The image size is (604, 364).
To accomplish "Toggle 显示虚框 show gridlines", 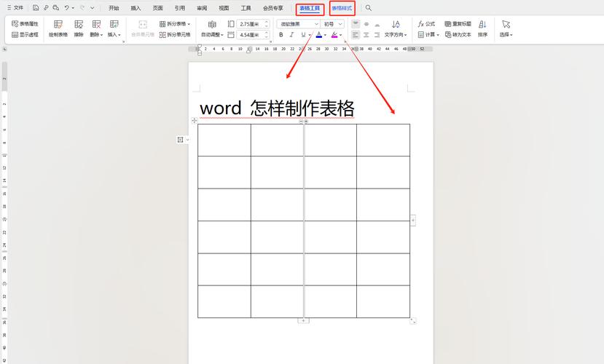I will 25,35.
